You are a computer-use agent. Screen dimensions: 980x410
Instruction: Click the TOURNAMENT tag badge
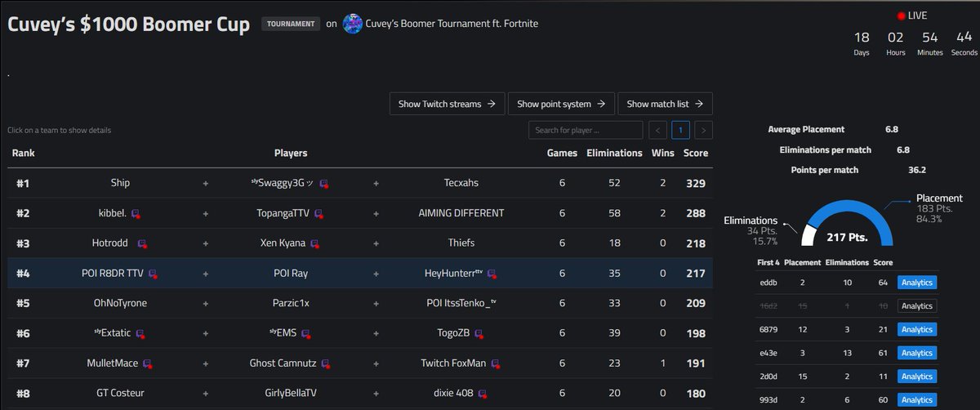(x=290, y=24)
